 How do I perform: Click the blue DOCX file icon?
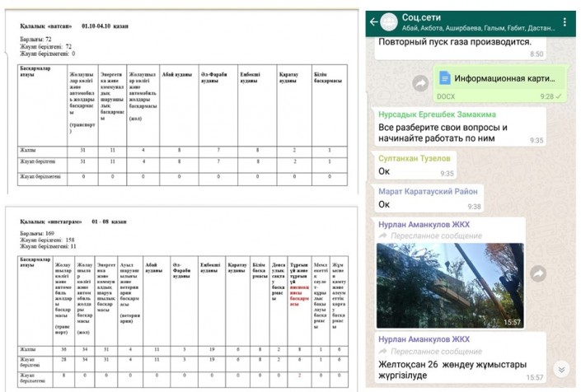click(x=444, y=78)
